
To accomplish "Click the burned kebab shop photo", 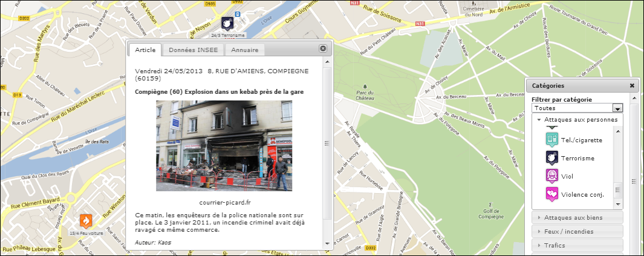I will pyautogui.click(x=224, y=146).
